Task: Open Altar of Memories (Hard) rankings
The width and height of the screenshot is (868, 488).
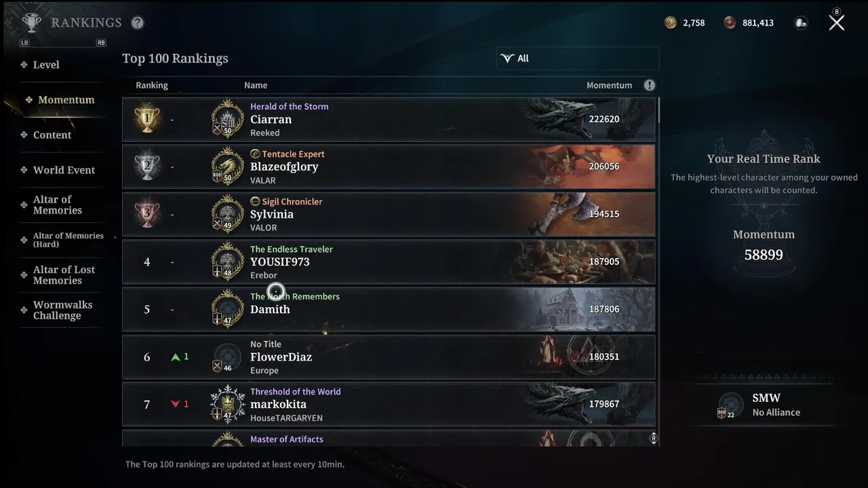Action: click(x=68, y=239)
